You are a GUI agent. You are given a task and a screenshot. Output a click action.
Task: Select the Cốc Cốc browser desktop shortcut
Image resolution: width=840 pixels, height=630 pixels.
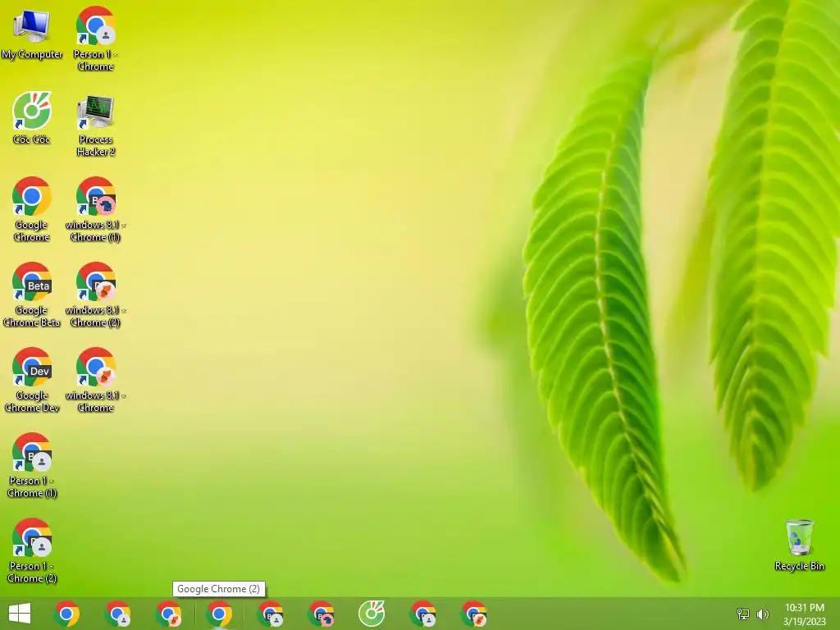32,118
